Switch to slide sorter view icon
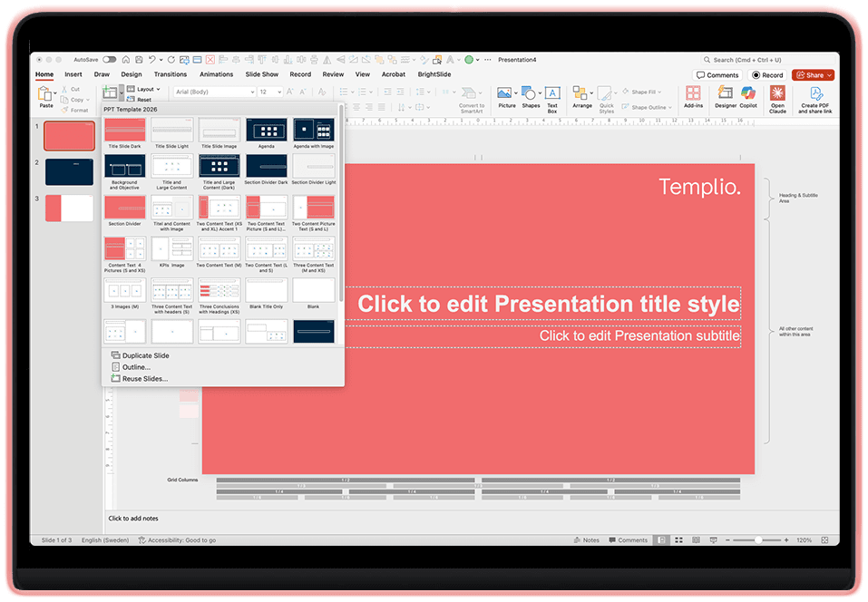This screenshot has width=868, height=602. click(x=678, y=539)
